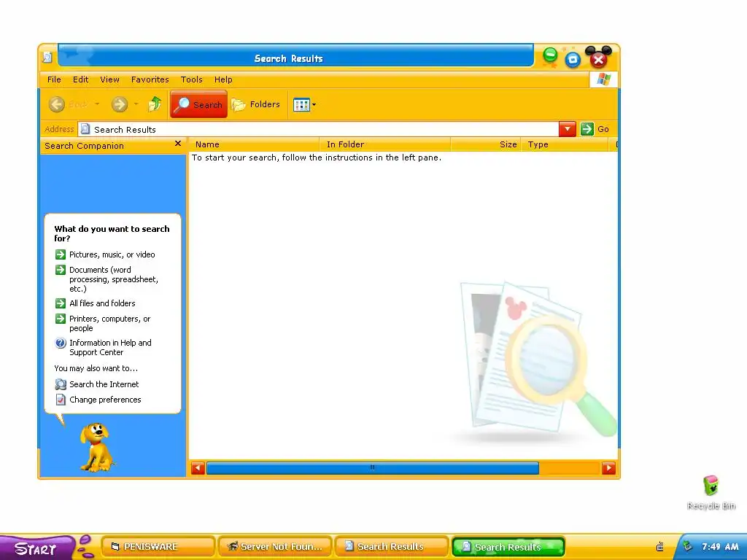This screenshot has height=560, width=747.
Task: Open the File menu
Action: 54,79
